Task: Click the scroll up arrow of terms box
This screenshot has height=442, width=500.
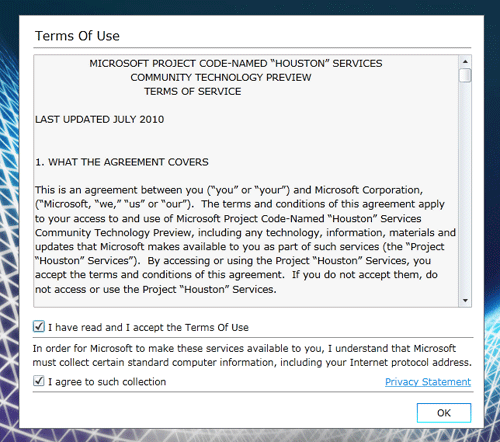Action: [465, 62]
